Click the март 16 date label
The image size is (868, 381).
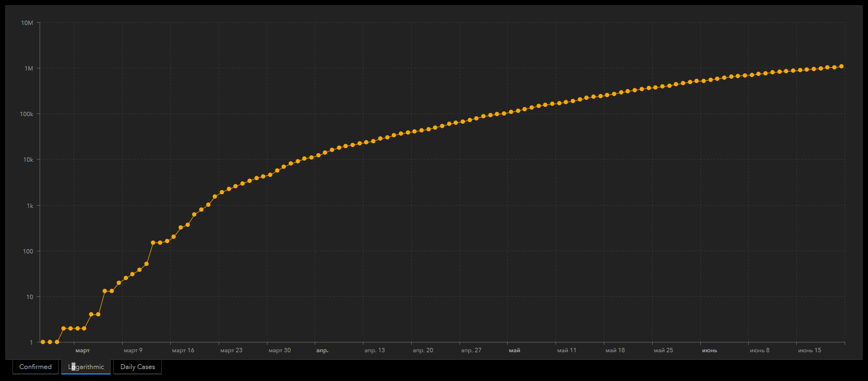click(183, 351)
